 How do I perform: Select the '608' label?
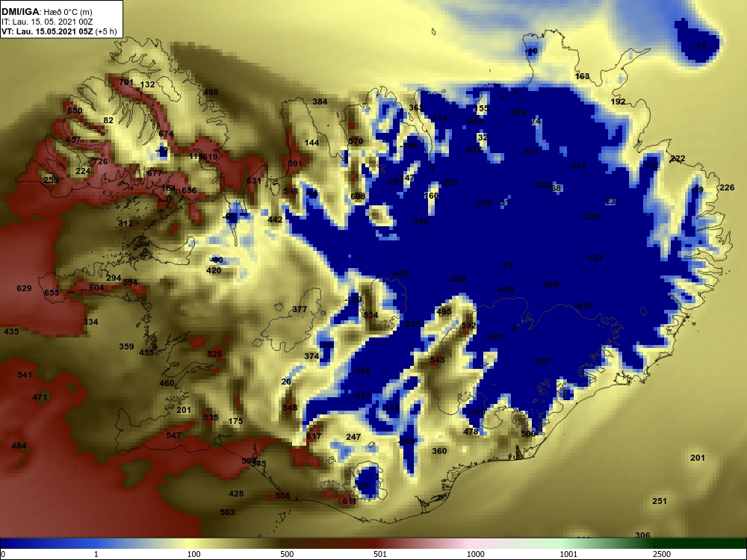click(x=358, y=196)
